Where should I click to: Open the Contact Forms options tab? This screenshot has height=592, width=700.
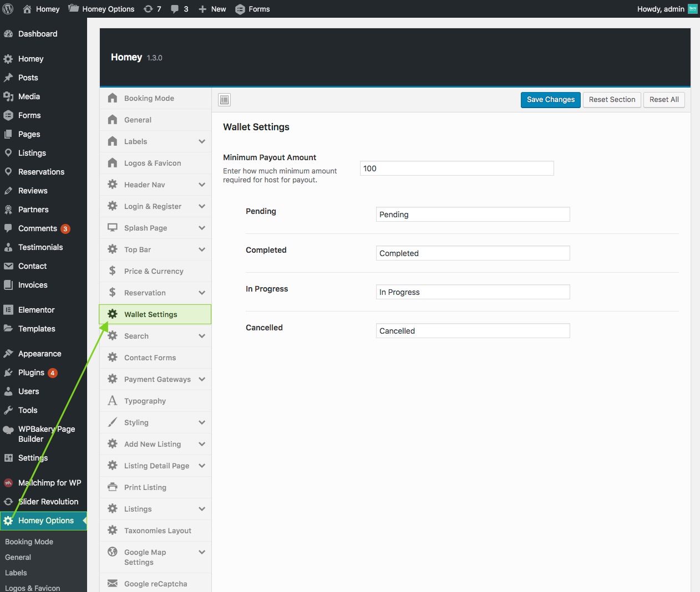[155, 358]
